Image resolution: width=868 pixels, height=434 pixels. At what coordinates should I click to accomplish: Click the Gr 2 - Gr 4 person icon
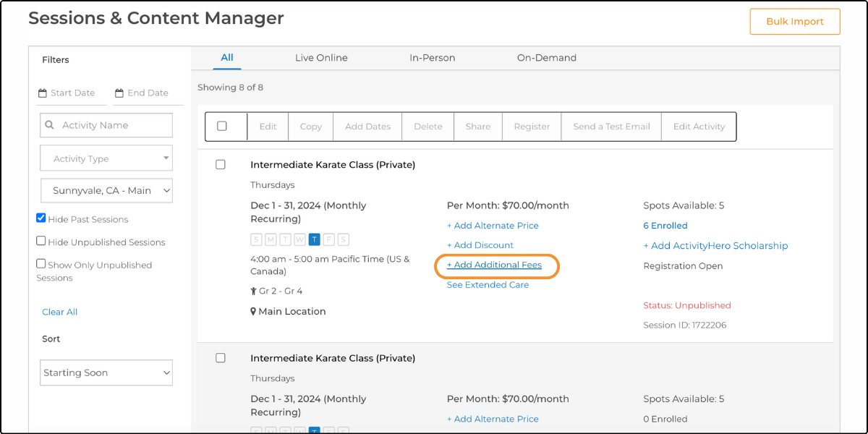tap(253, 292)
